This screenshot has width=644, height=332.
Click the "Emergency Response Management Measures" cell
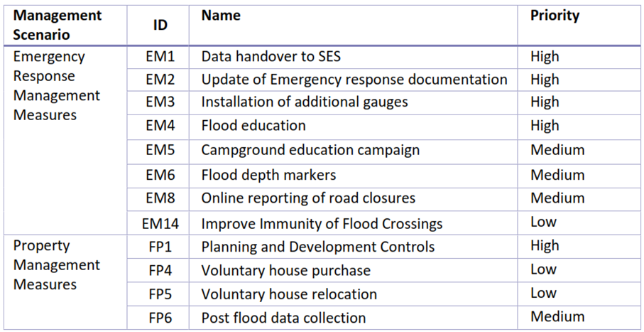point(57,85)
